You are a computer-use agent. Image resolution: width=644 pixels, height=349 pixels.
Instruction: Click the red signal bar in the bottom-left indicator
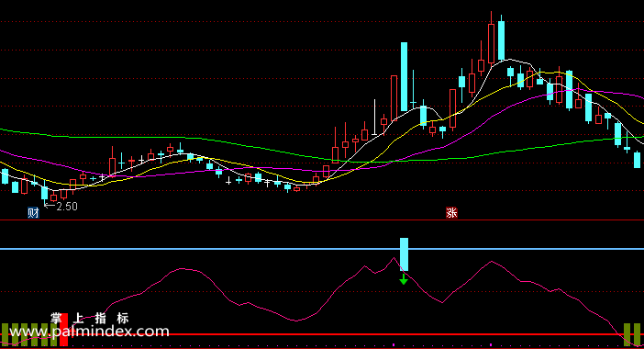[63, 330]
